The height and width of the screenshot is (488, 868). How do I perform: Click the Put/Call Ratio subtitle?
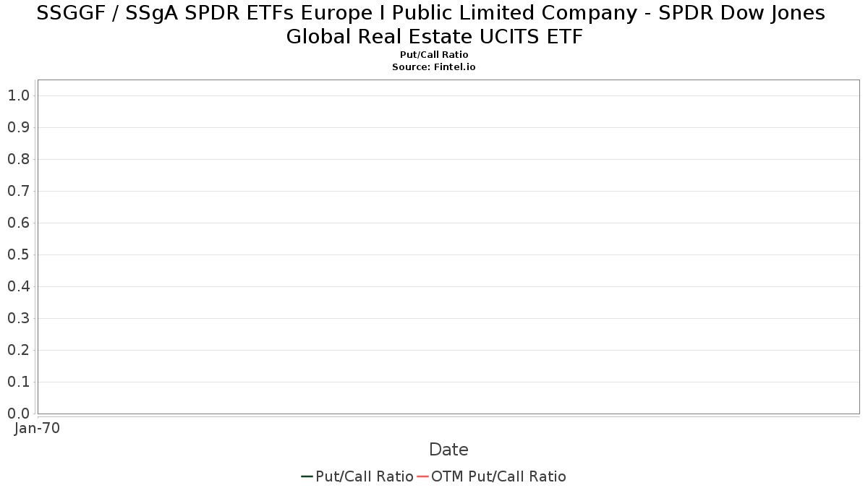coord(434,55)
